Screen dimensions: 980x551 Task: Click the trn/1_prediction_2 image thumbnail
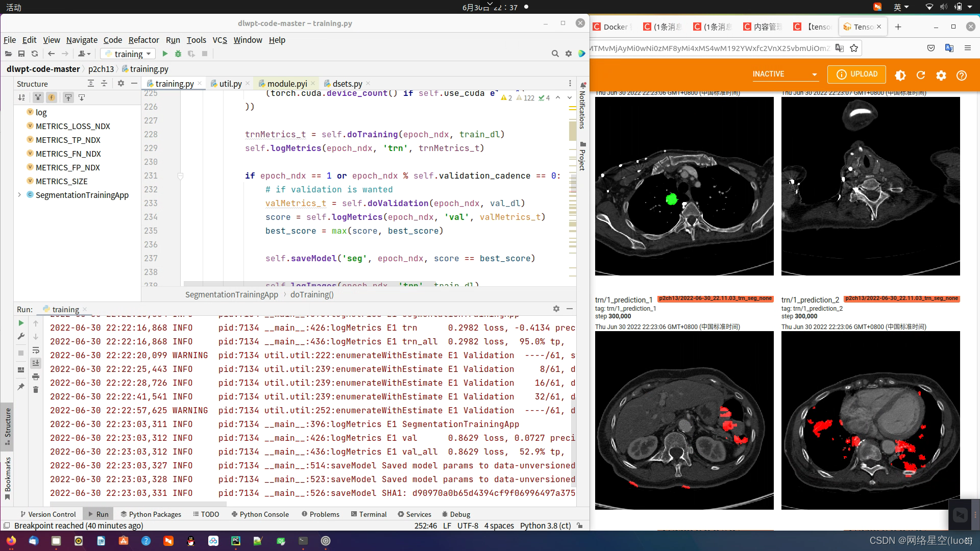(870, 420)
